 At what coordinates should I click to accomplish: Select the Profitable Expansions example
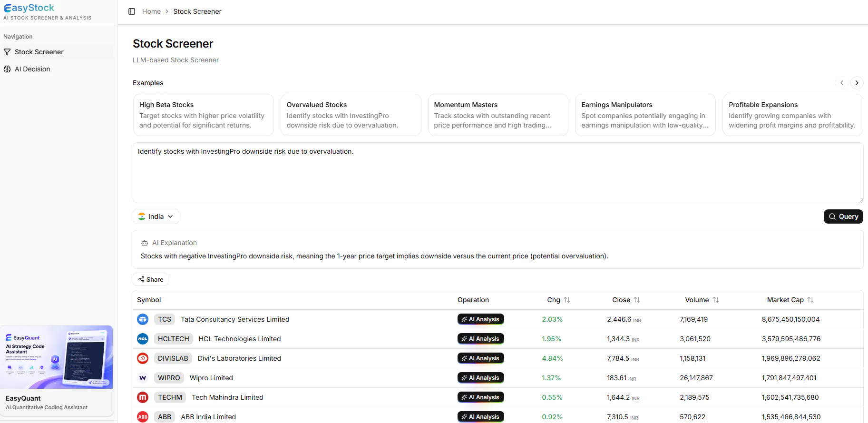[x=793, y=115]
